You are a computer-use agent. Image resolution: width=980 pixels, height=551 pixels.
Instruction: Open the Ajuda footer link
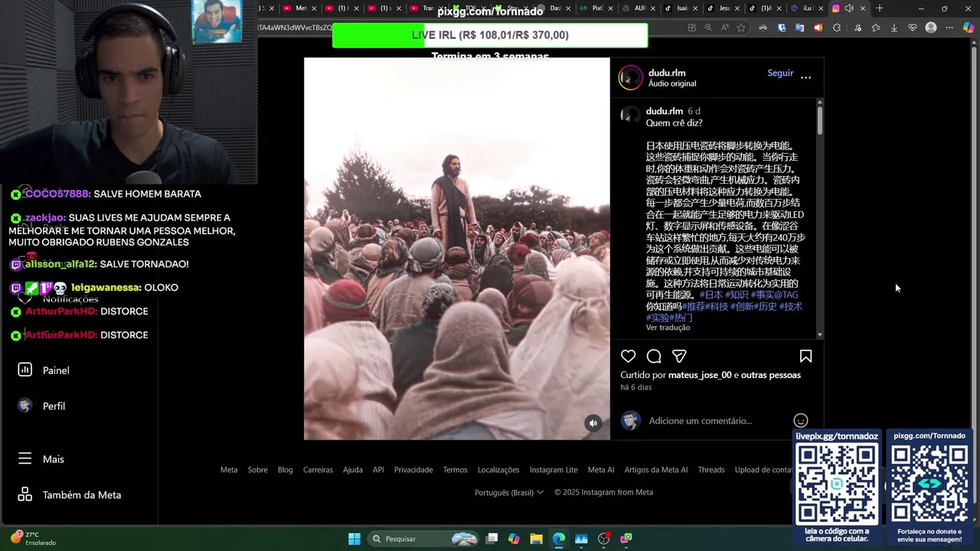353,470
